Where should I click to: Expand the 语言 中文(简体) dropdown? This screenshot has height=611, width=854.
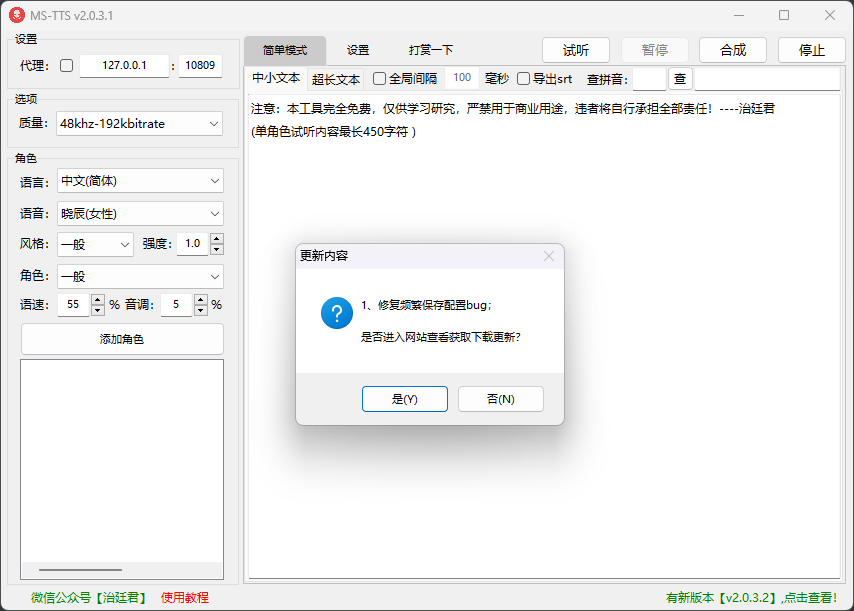click(140, 181)
